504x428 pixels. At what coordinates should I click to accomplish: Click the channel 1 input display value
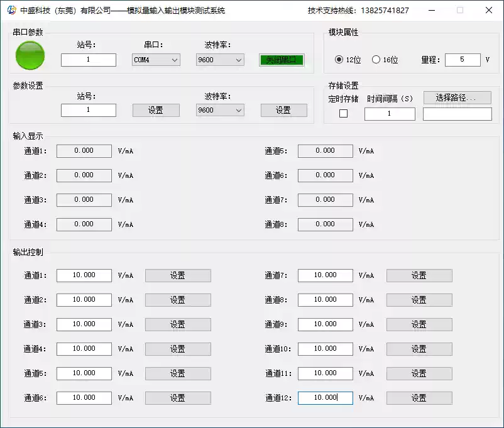click(84, 151)
